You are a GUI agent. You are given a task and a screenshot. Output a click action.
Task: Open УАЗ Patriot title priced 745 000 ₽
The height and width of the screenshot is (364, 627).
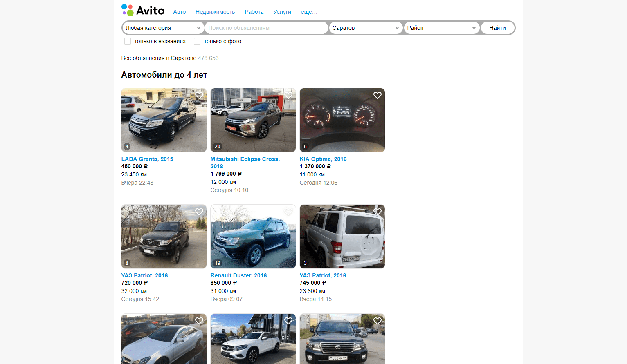(323, 275)
